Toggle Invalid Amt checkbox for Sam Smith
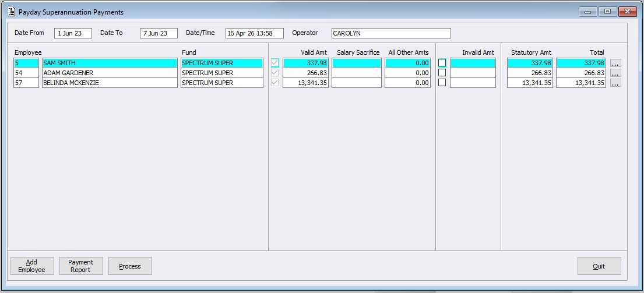Screen dimensions: 644x293 click(442, 63)
